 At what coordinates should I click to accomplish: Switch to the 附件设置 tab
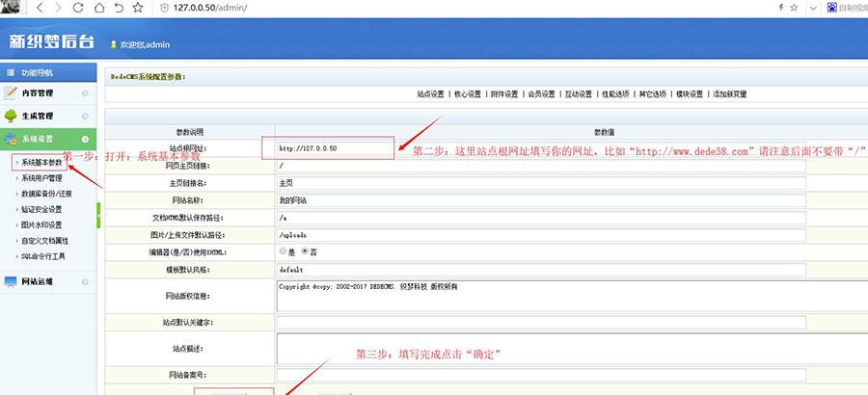click(x=504, y=94)
